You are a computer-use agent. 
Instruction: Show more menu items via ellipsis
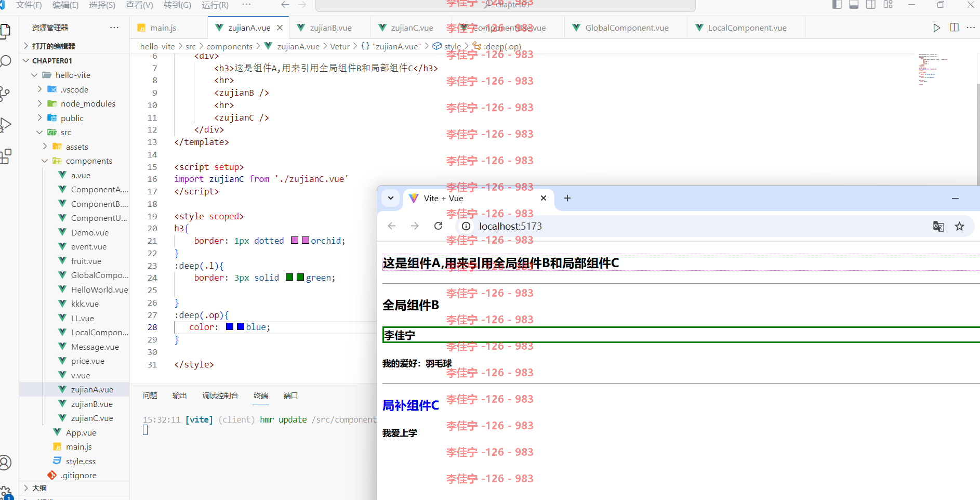click(246, 5)
